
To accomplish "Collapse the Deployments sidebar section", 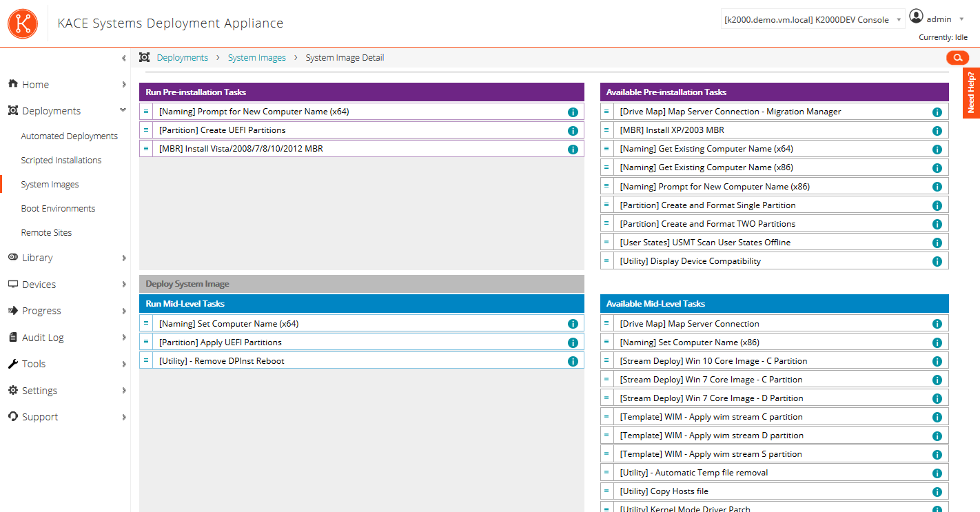I will pos(123,110).
